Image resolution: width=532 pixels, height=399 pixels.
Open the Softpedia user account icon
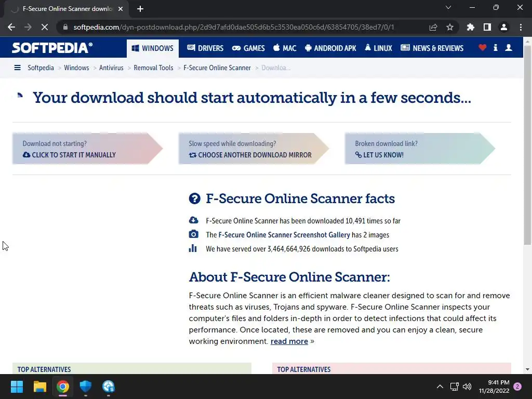(x=509, y=48)
